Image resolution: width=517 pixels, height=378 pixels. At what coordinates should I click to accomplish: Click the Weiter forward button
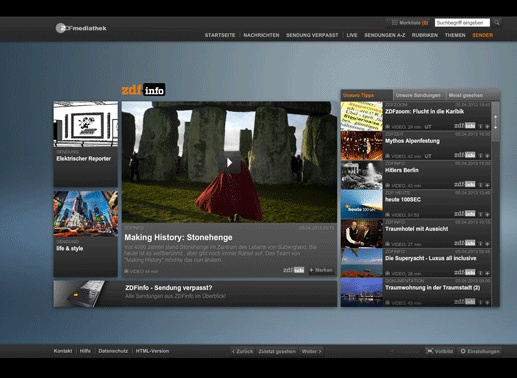point(311,351)
